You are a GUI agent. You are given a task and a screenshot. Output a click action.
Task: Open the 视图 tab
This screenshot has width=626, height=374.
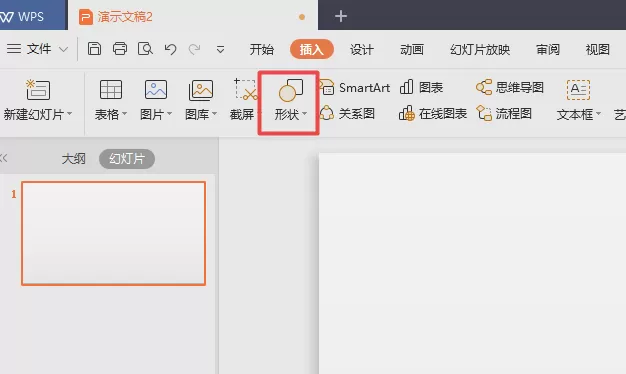[598, 49]
